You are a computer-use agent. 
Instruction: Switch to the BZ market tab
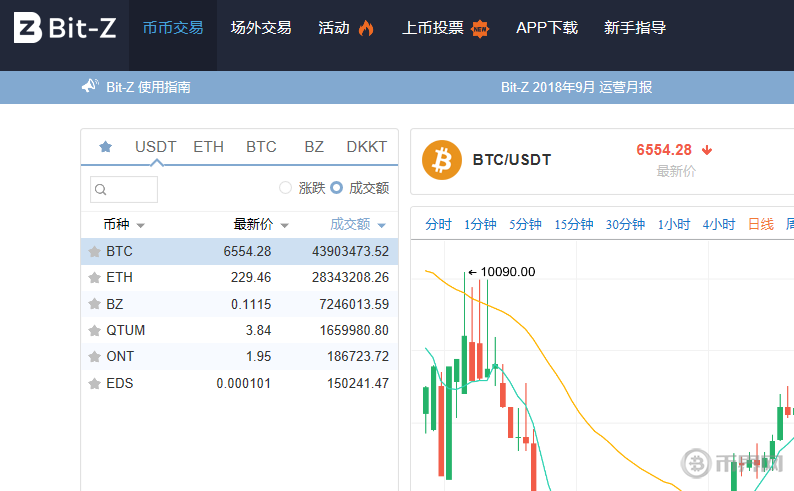point(314,147)
